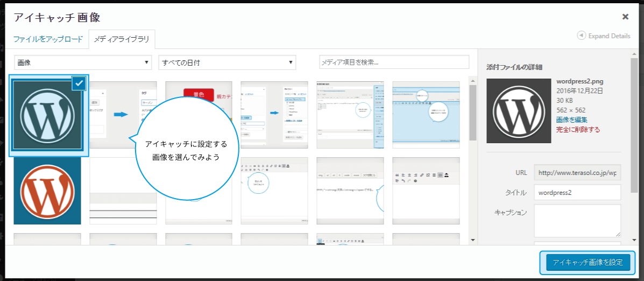Screen dimensions: 644x281
Task: Switch to the ファイルをアップロード tab
Action: click(x=48, y=39)
